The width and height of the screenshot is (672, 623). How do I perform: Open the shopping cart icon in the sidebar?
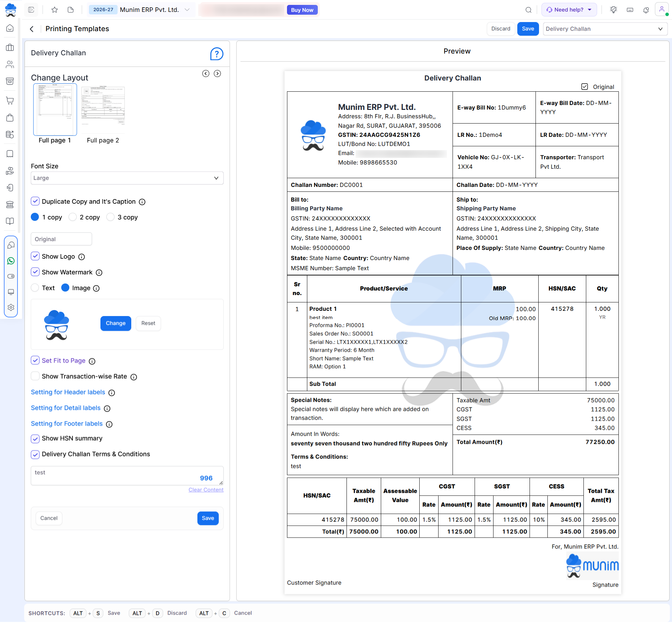point(10,100)
